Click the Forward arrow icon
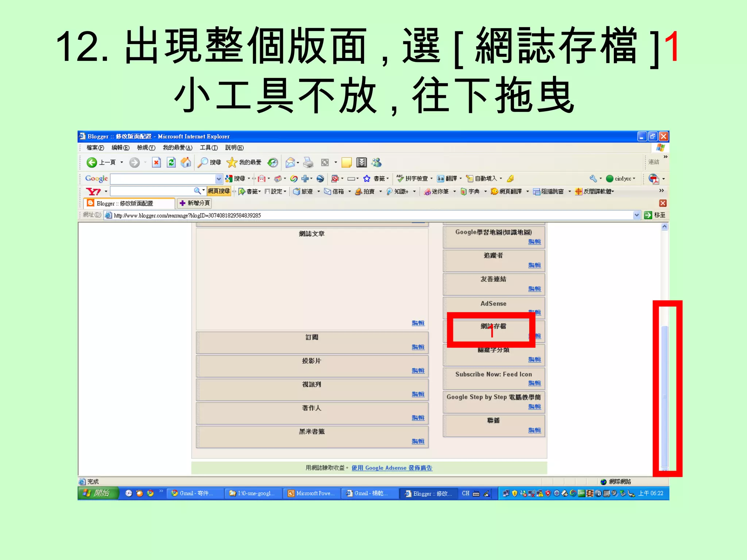 [x=134, y=162]
